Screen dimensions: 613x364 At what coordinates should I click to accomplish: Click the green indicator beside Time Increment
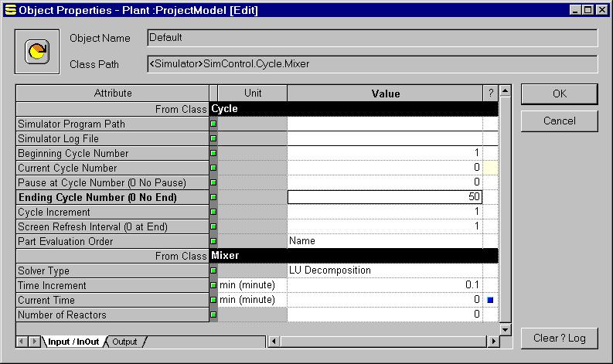coord(213,285)
